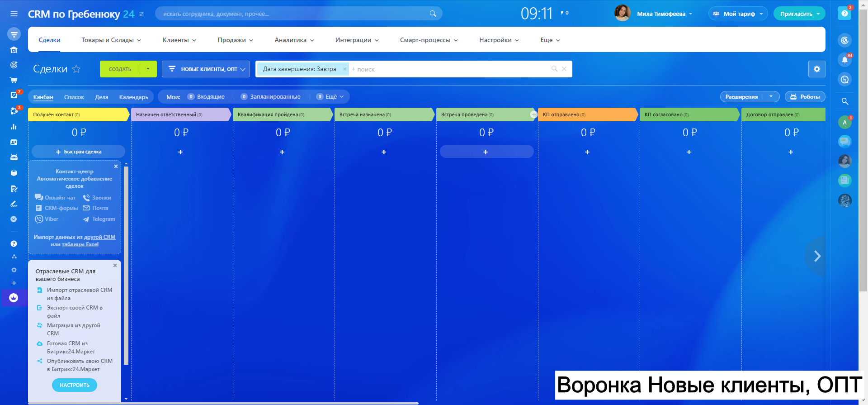Image resolution: width=868 pixels, height=405 pixels.
Task: Open notifications bell with 93 badge
Action: pos(844,60)
